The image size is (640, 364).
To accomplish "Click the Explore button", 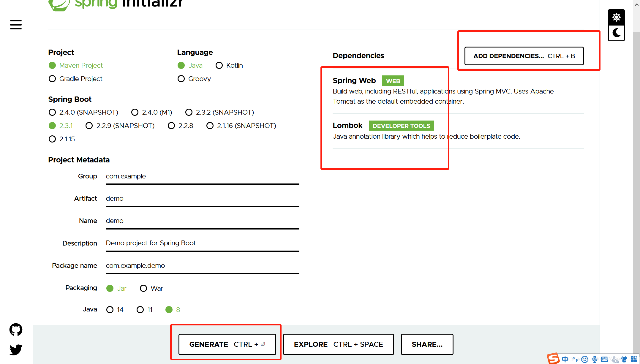I will 338,344.
